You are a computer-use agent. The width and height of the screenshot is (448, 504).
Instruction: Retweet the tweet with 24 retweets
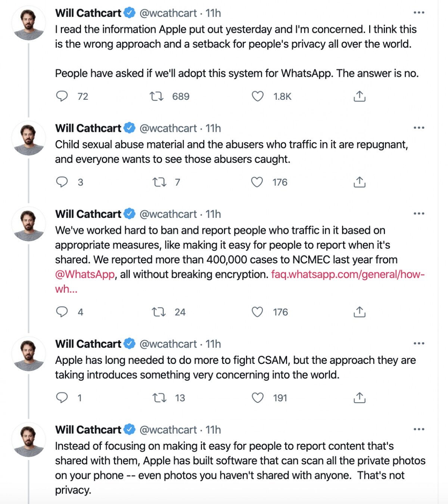coord(159,312)
